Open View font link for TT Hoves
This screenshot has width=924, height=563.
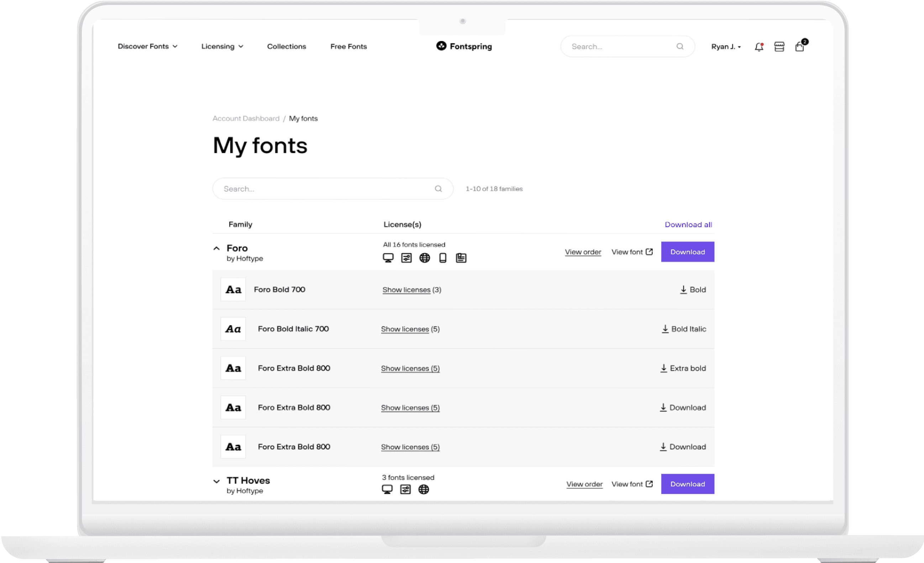[x=632, y=484]
